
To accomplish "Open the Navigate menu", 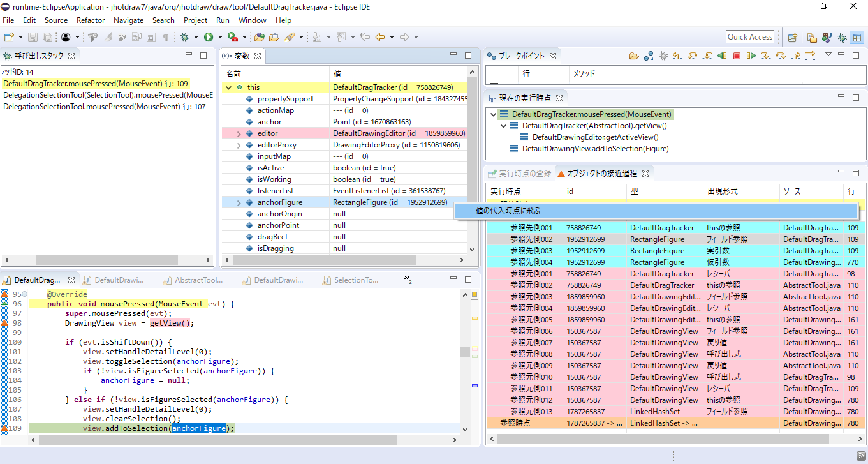I will click(x=128, y=20).
